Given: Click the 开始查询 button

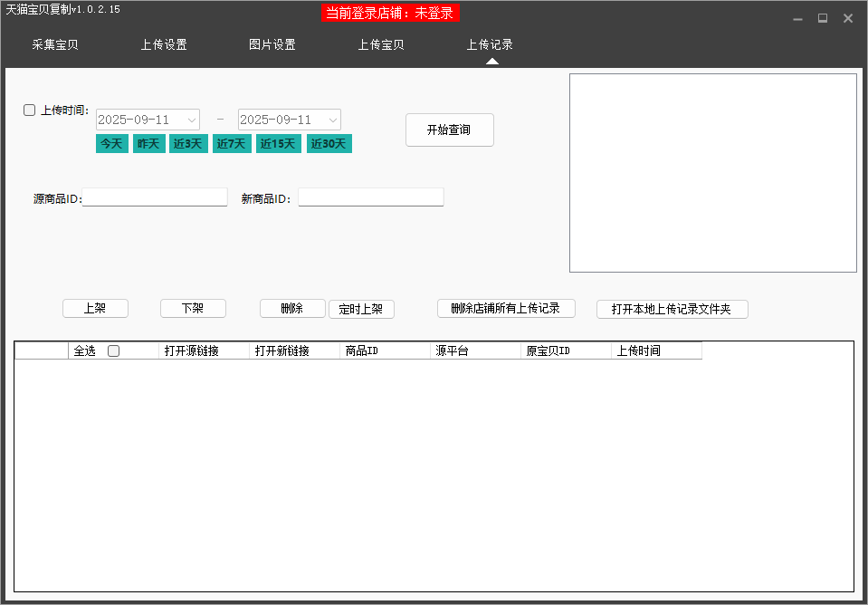Looking at the screenshot, I should (449, 130).
